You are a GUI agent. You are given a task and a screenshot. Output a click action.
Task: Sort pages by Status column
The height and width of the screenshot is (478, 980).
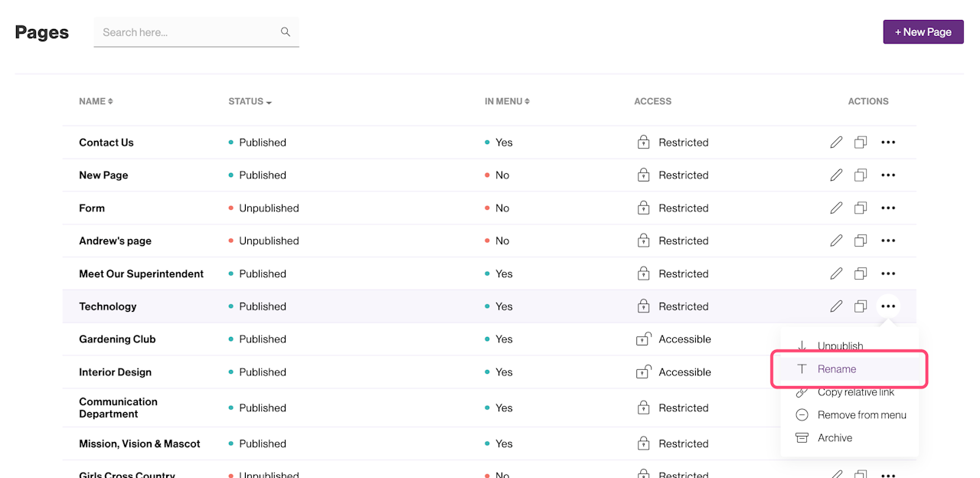pos(250,101)
